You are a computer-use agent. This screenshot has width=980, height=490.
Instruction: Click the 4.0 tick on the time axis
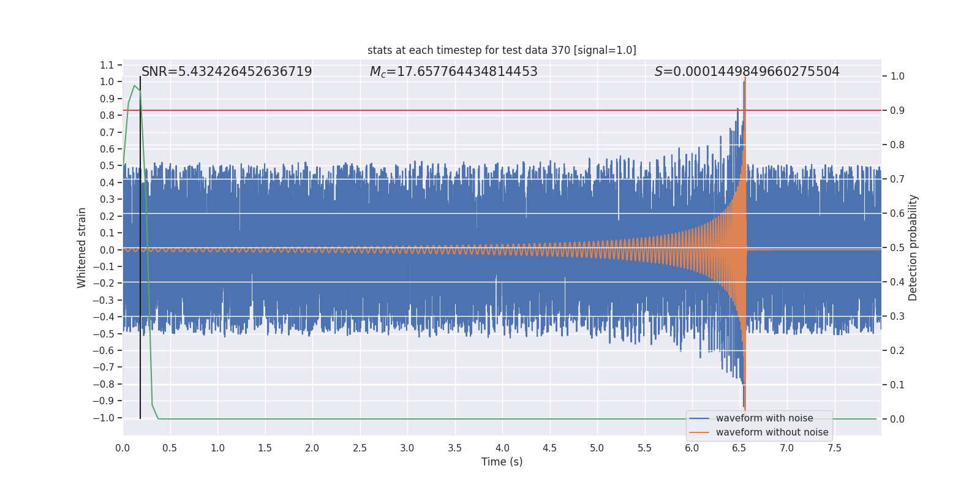point(502,448)
